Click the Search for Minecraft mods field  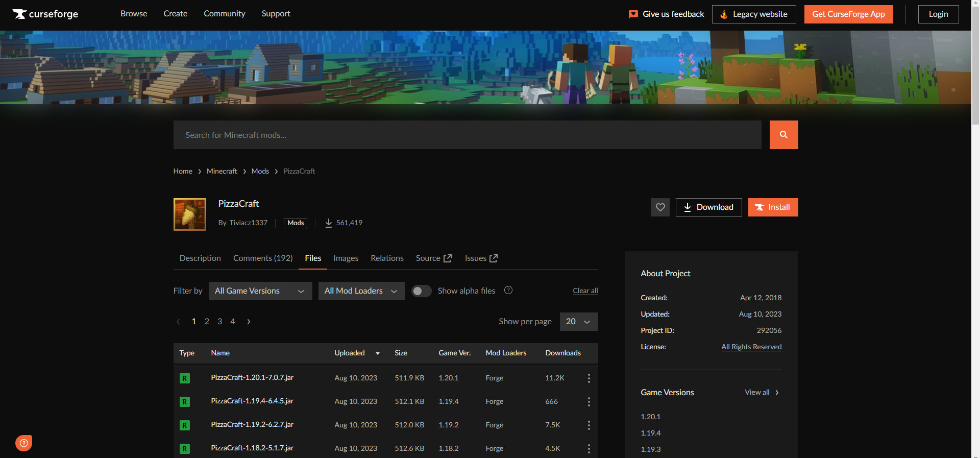point(467,135)
